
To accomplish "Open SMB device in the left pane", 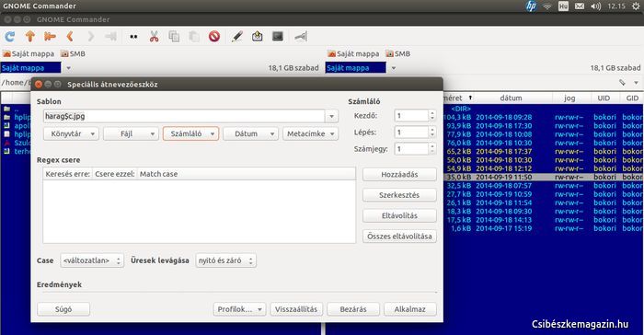I will click(x=73, y=54).
